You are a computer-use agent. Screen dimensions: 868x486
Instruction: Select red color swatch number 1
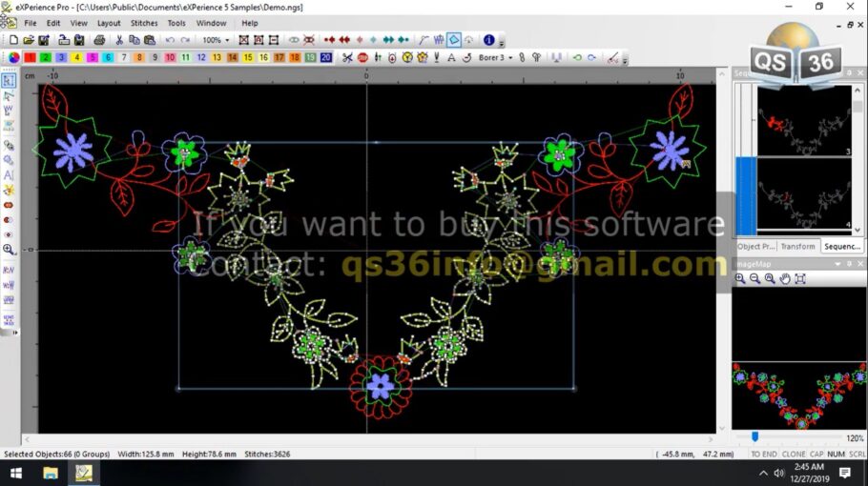click(30, 57)
